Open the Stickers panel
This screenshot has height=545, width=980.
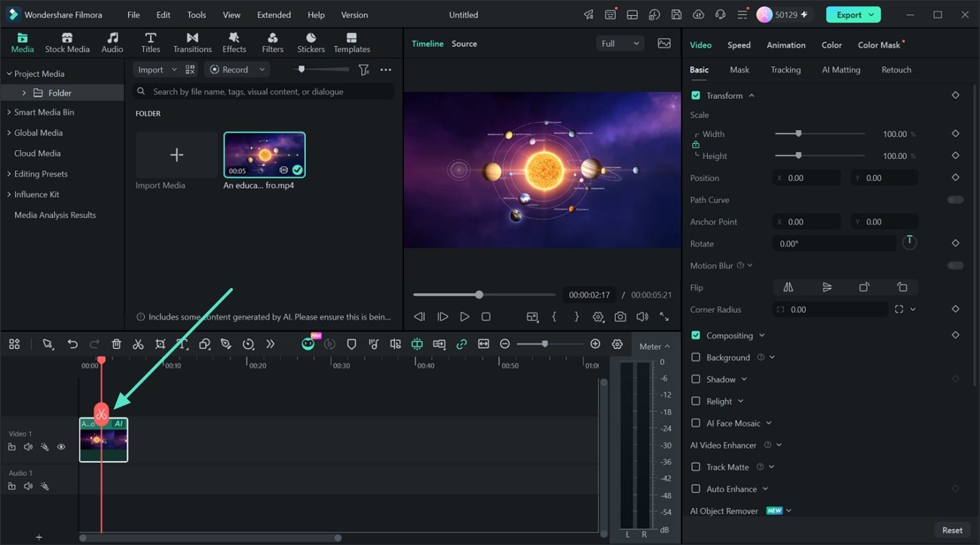click(311, 43)
